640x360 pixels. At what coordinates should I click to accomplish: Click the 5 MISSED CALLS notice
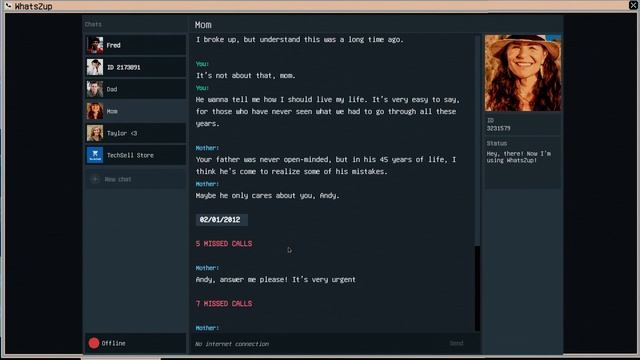224,244
